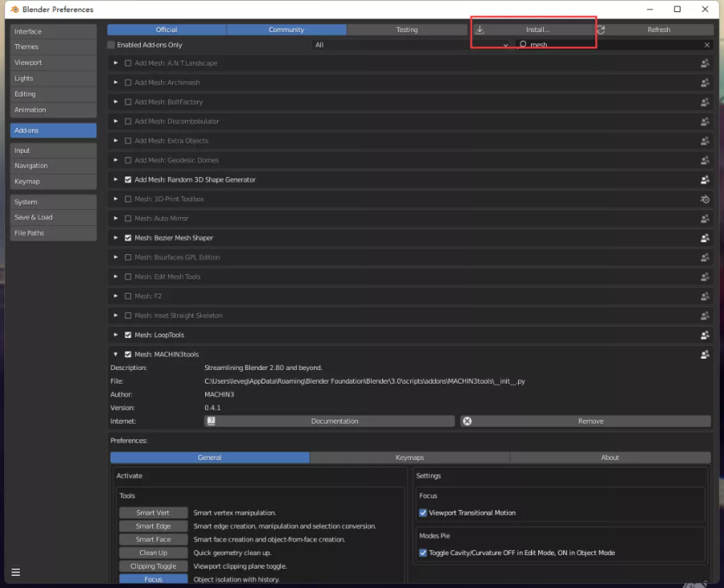Screen dimensions: 724x588
Task: Uncheck Viewport Transitional Motion
Action: click(x=424, y=513)
